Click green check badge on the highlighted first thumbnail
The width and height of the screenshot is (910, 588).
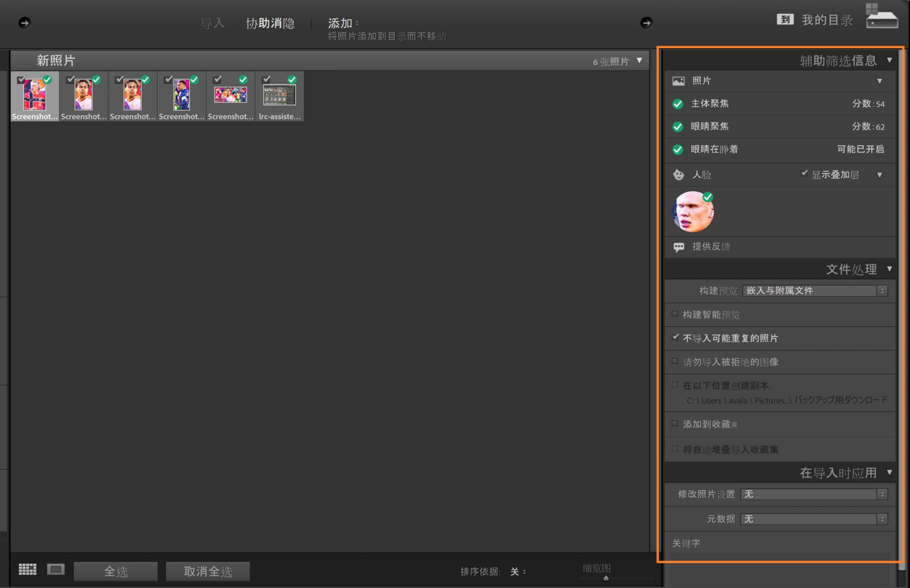[47, 80]
